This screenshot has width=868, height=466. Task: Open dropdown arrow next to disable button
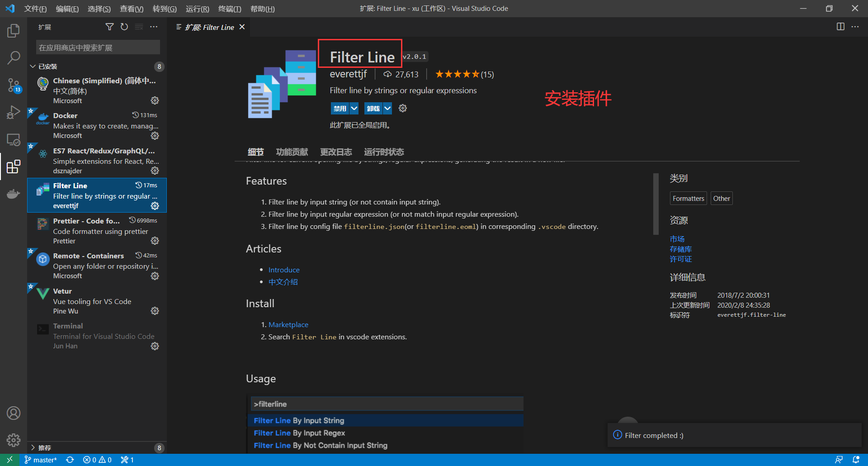354,108
